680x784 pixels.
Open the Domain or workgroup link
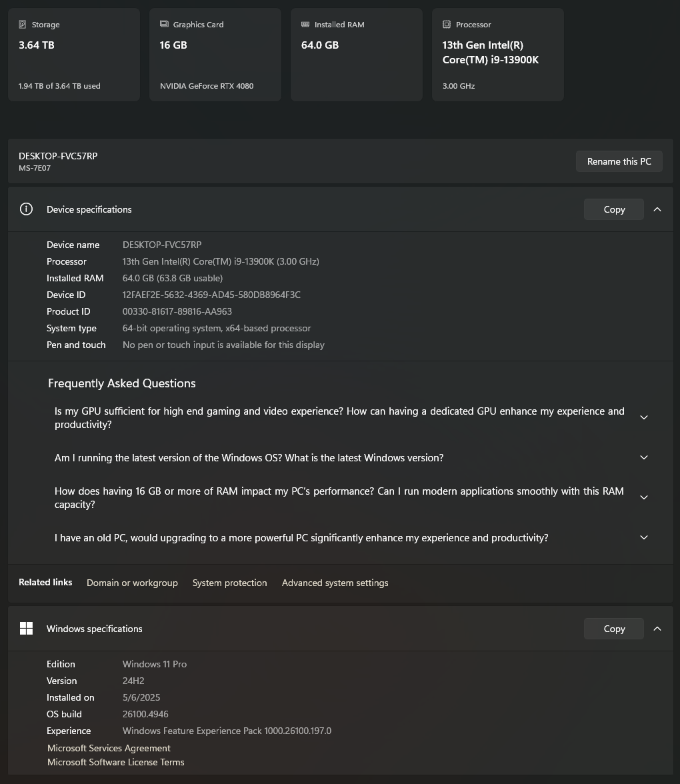pos(132,583)
